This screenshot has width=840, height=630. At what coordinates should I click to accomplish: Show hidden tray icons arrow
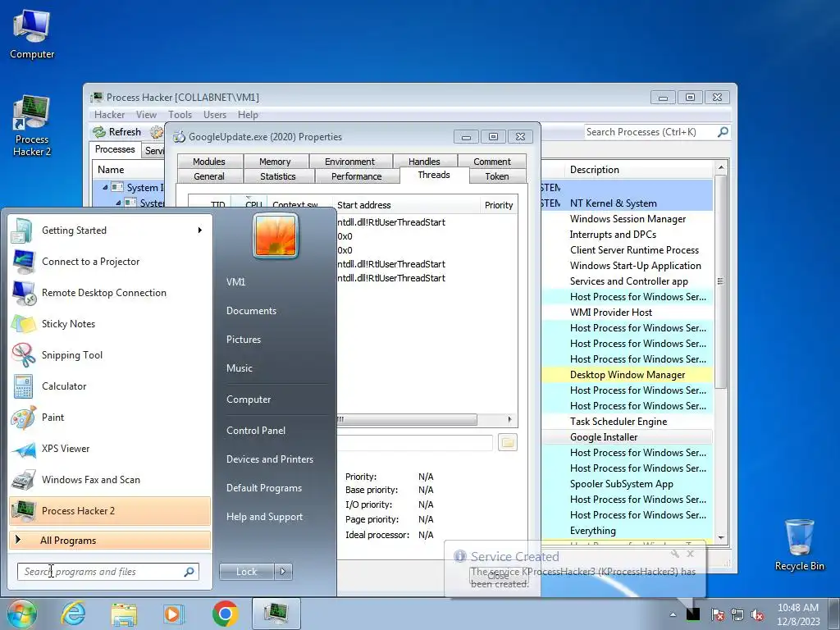click(673, 615)
